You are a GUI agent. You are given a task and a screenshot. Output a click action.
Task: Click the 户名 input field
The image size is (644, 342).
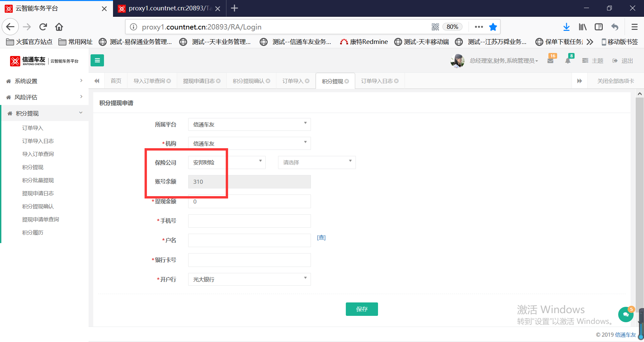250,240
